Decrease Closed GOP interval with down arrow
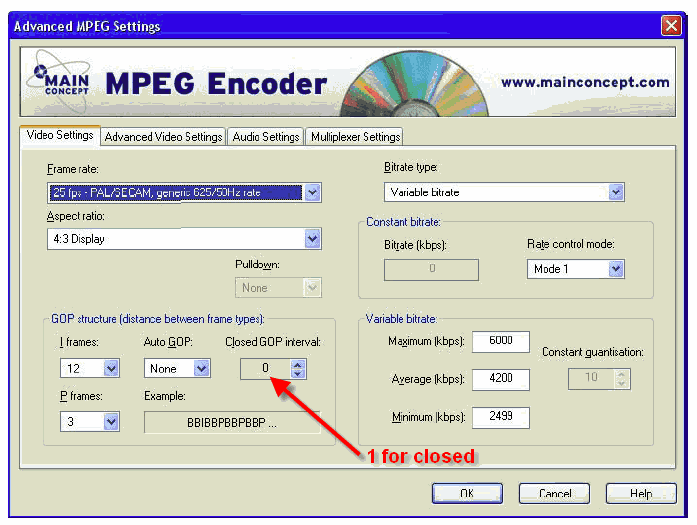 point(298,373)
